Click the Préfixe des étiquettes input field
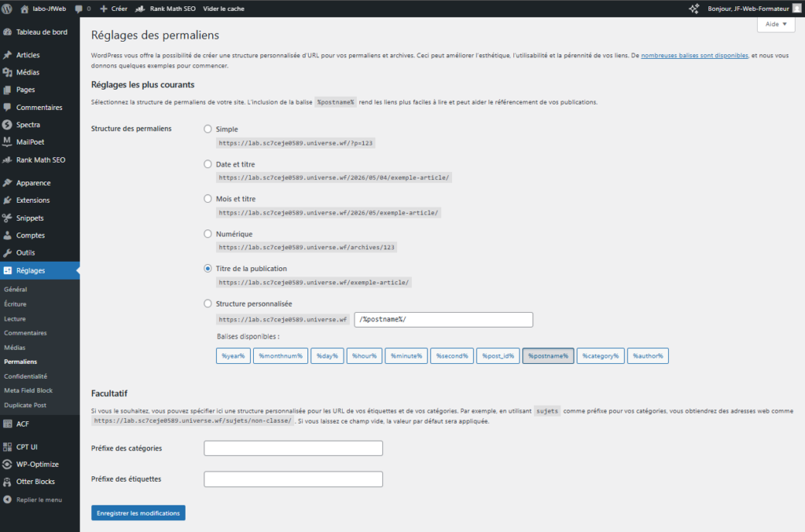 (293, 479)
